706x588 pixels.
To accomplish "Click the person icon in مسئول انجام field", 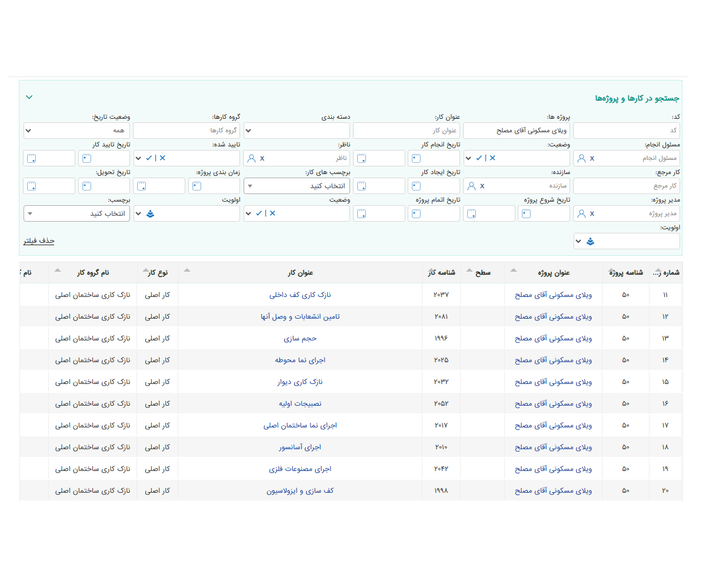I will coord(582,158).
